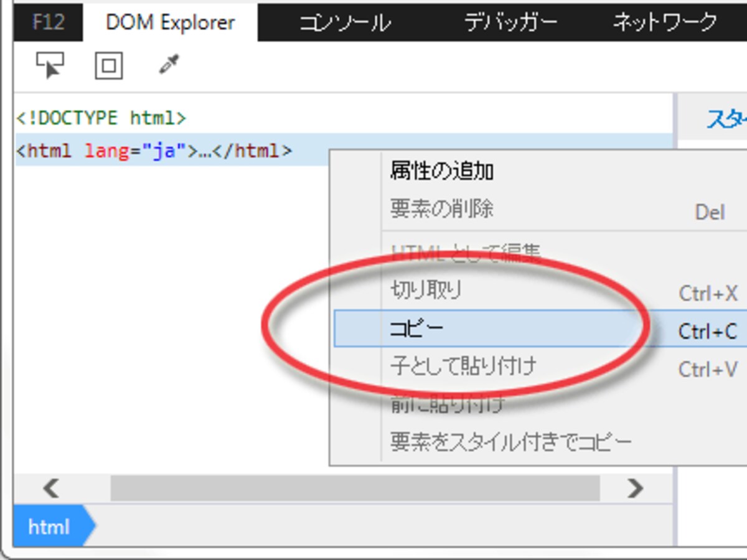Toggle the box model highlight icon
This screenshot has width=747, height=560.
pyautogui.click(x=109, y=66)
